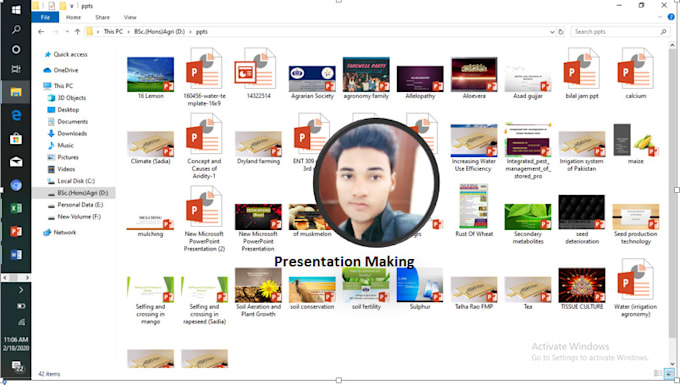
Task: Refresh the ppts folder view
Action: coord(561,32)
